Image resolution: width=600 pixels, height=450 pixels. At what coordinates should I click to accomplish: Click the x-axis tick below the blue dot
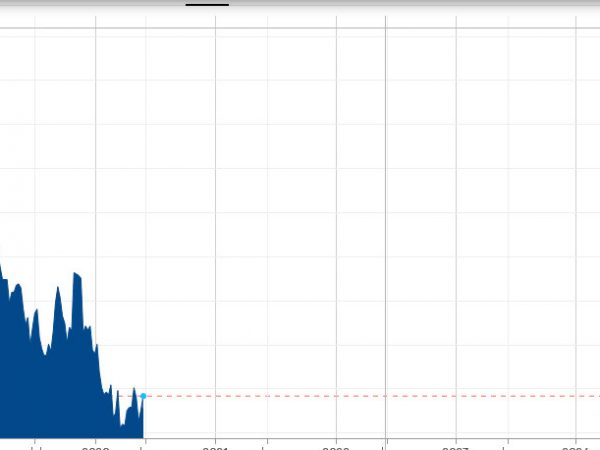[143, 442]
